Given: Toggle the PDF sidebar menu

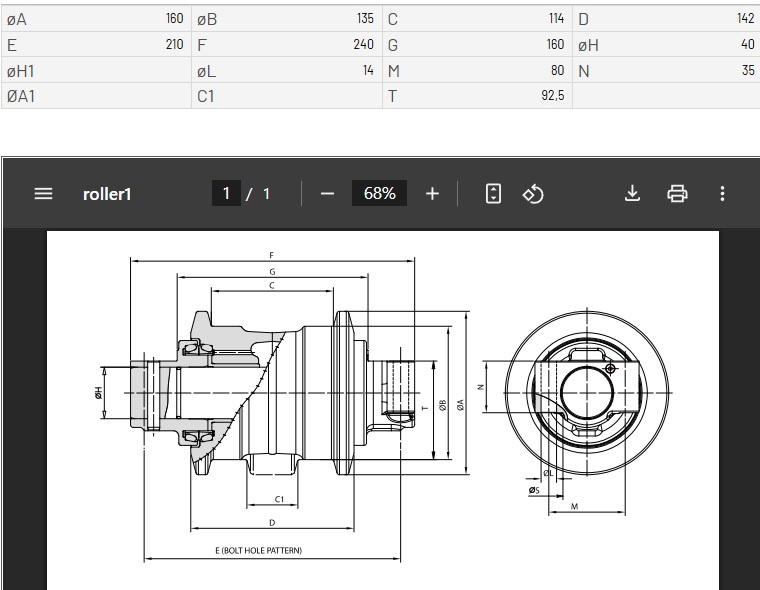Looking at the screenshot, I should [x=43, y=194].
